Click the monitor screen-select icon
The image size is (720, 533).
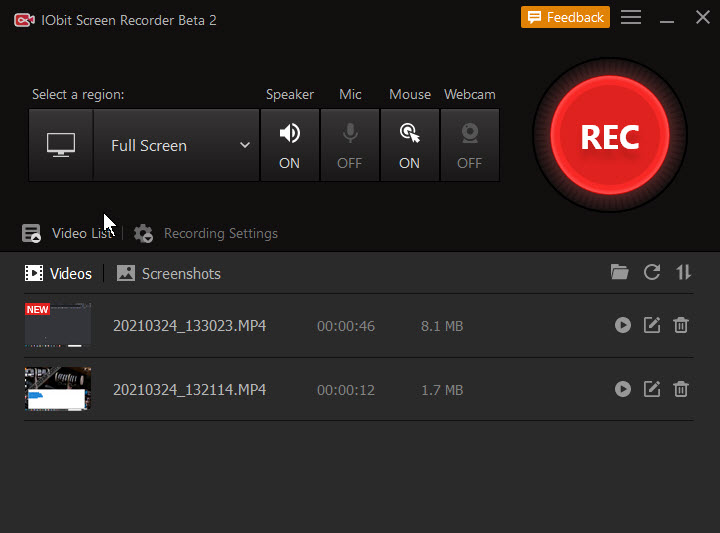tap(61, 145)
